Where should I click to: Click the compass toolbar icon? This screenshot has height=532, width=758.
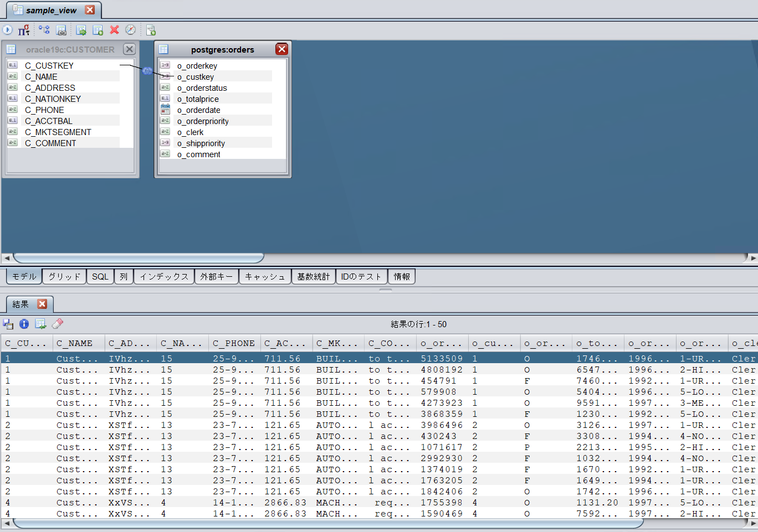pyautogui.click(x=130, y=30)
